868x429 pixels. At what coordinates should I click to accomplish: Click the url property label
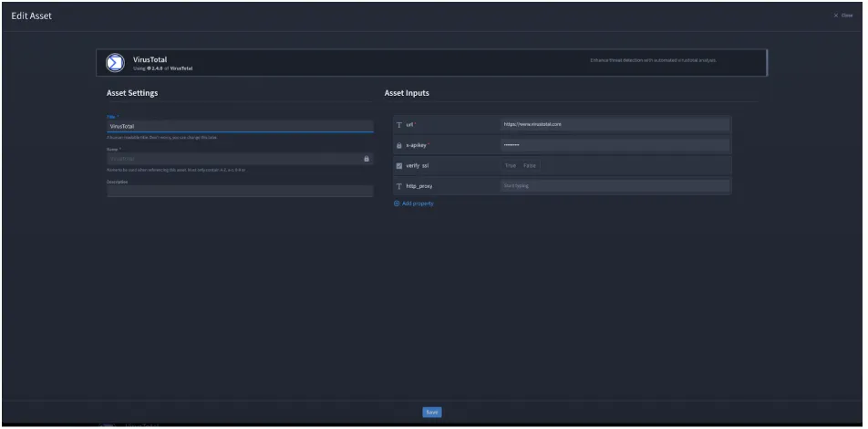(410, 125)
